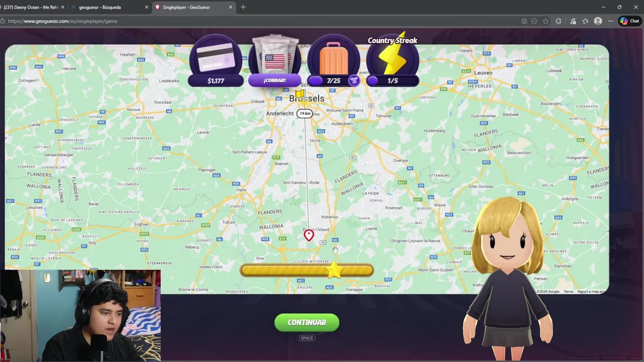Open the browser Settings and more menu

pyautogui.click(x=610, y=21)
